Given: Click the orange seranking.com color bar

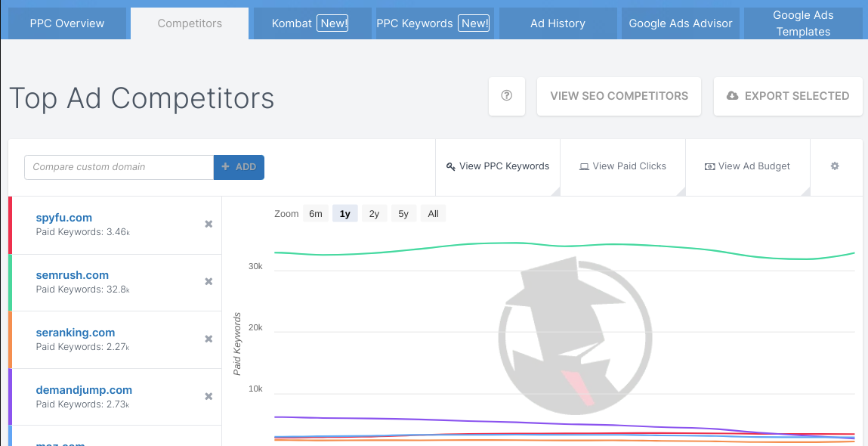Looking at the screenshot, I should [10, 340].
